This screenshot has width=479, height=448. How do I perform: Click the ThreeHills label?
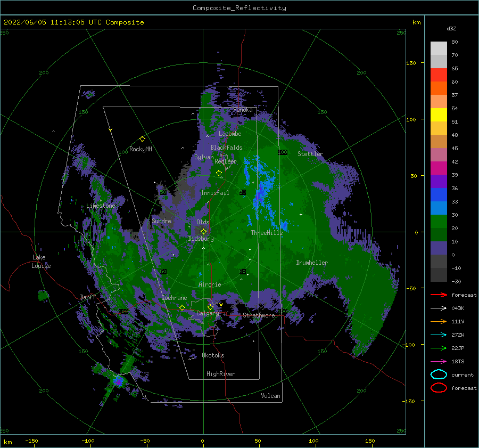pos(267,233)
